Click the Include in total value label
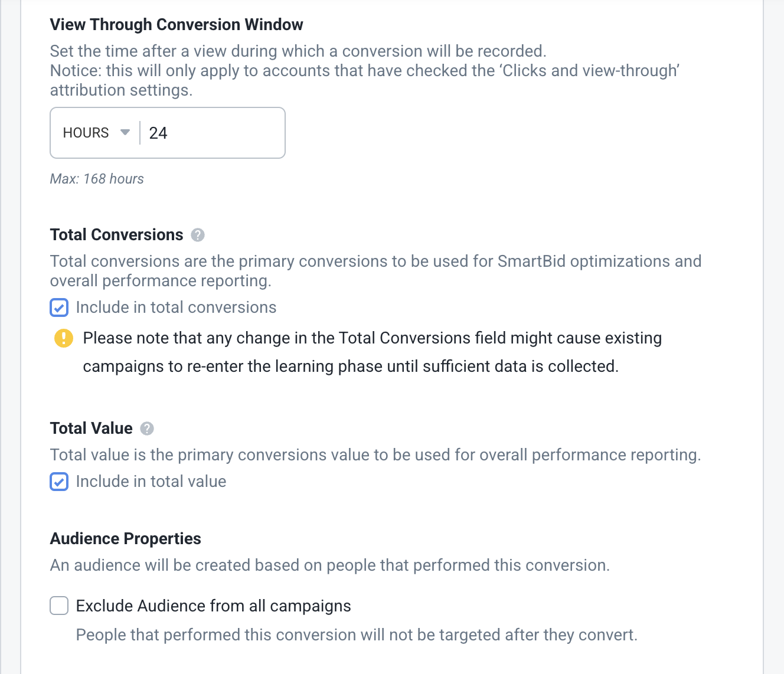The image size is (784, 674). [151, 482]
